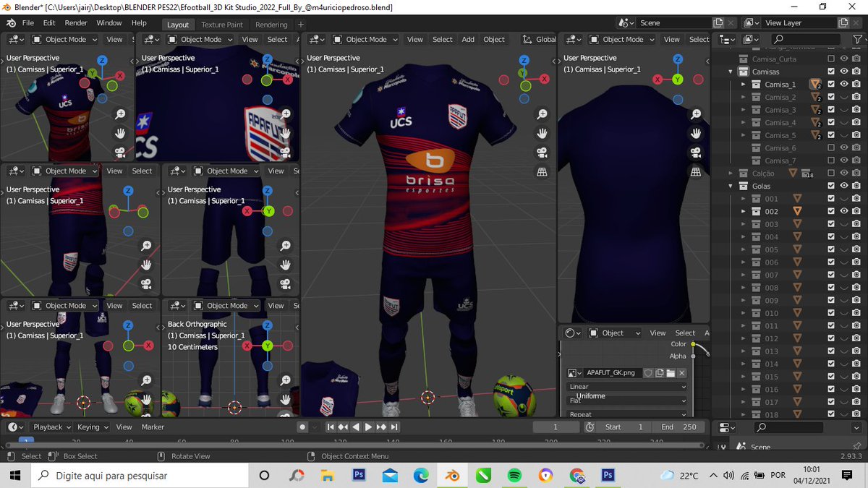The height and width of the screenshot is (488, 868).
Task: Jump to previous keyframe
Action: [343, 427]
